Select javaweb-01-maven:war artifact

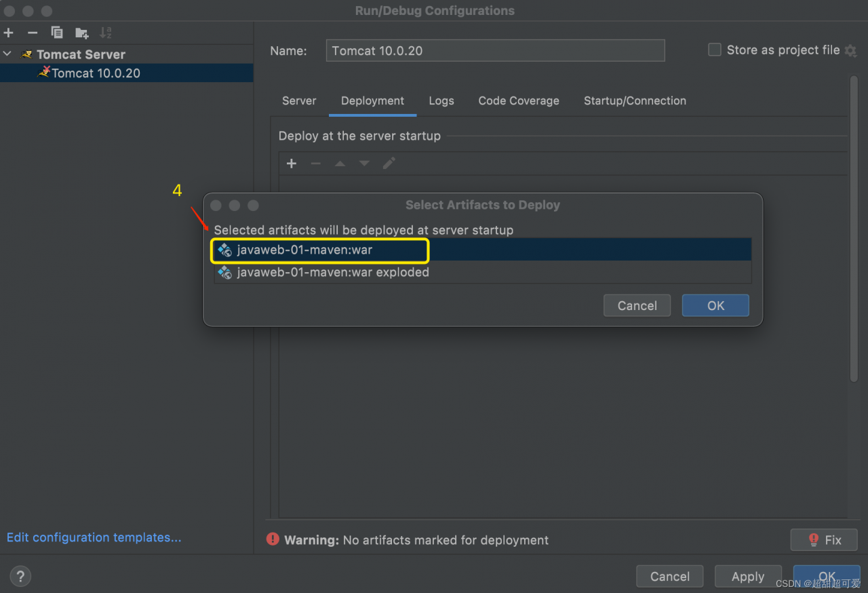[483, 250]
